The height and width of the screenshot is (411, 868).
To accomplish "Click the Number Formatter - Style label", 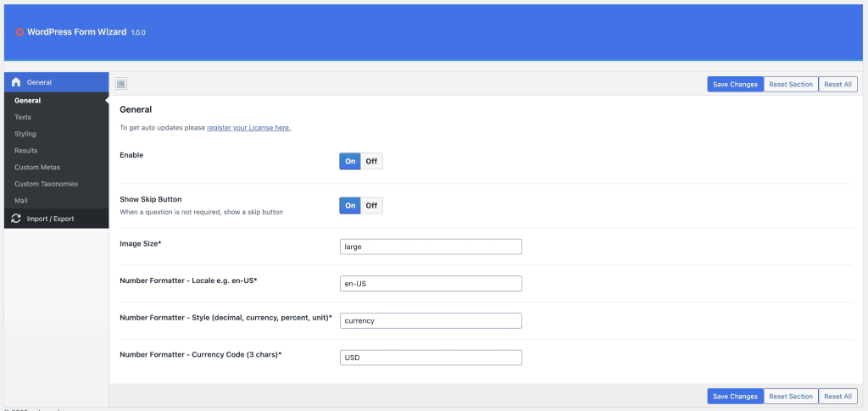I will pyautogui.click(x=225, y=318).
